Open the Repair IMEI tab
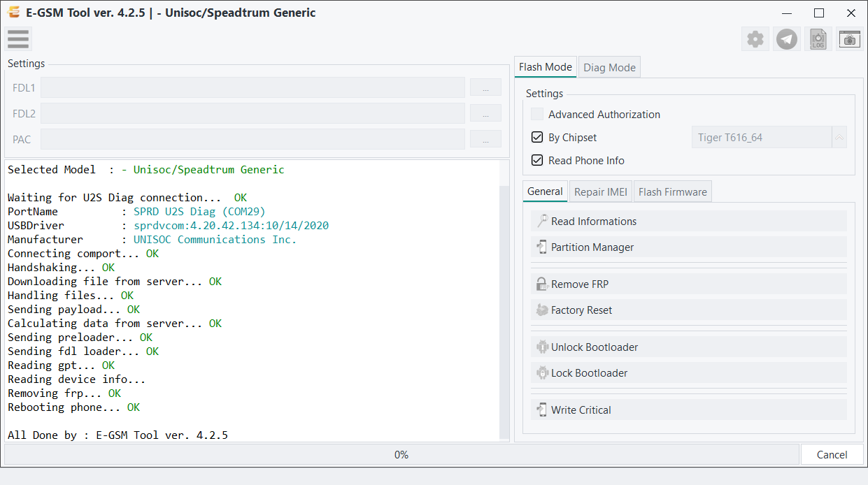This screenshot has width=868, height=485. (602, 192)
